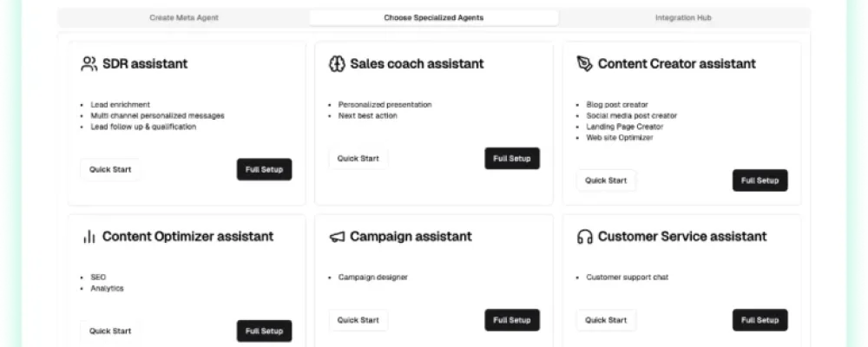
Task: Switch to the Create Meta Agent tab
Action: (x=184, y=17)
